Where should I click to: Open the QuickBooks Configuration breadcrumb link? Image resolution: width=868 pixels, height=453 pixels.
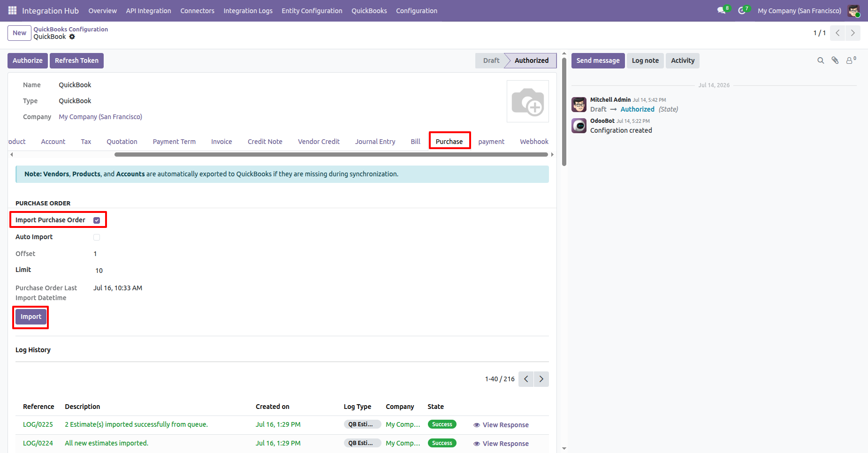tap(71, 29)
